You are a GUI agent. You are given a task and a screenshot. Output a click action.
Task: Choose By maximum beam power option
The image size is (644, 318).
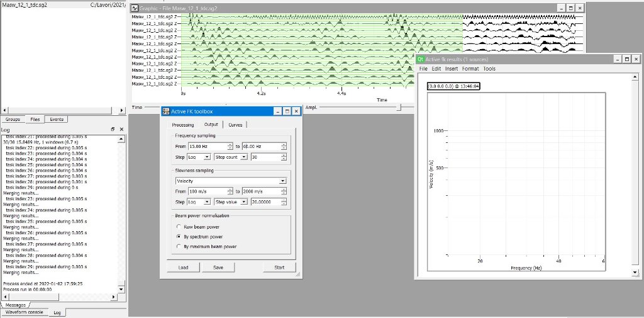(179, 246)
